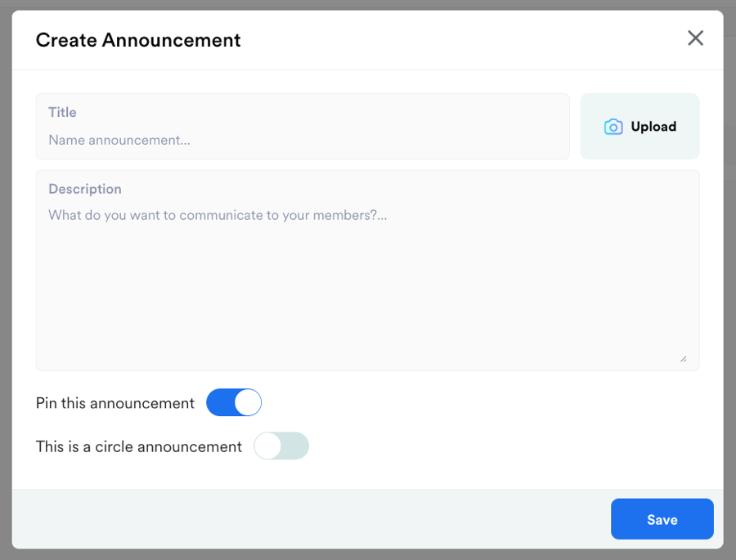Click the "Title" field label
Image resolution: width=736 pixels, height=560 pixels.
[62, 112]
